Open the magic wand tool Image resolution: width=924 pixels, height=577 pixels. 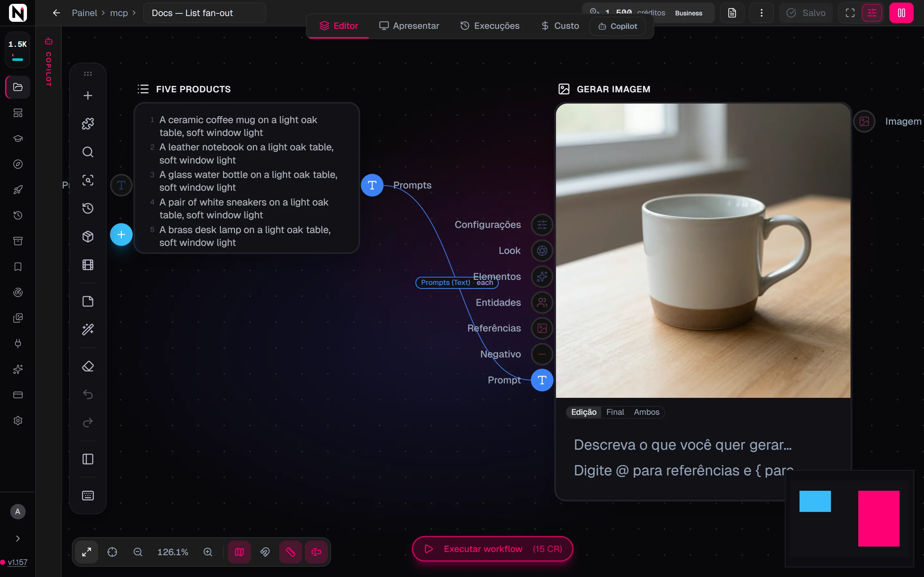(88, 329)
